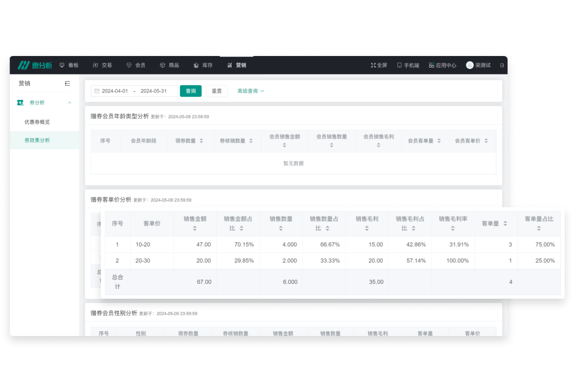Open the 库存 top navigation tab
The height and width of the screenshot is (392, 574).
(x=203, y=65)
